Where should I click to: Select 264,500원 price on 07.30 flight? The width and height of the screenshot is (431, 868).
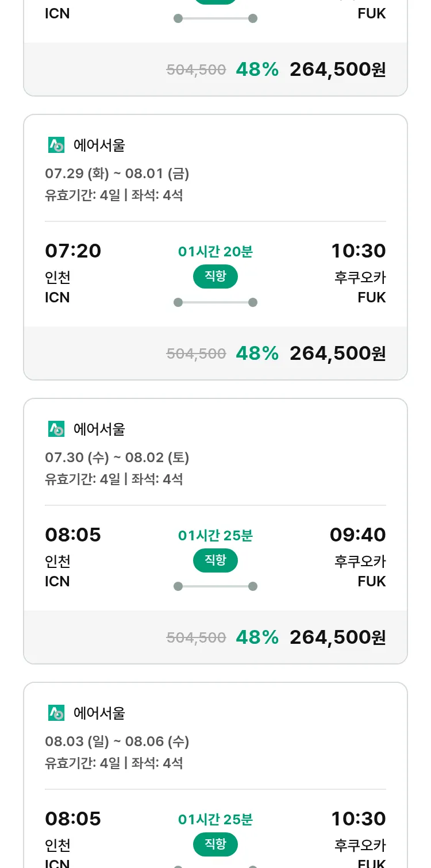(337, 637)
